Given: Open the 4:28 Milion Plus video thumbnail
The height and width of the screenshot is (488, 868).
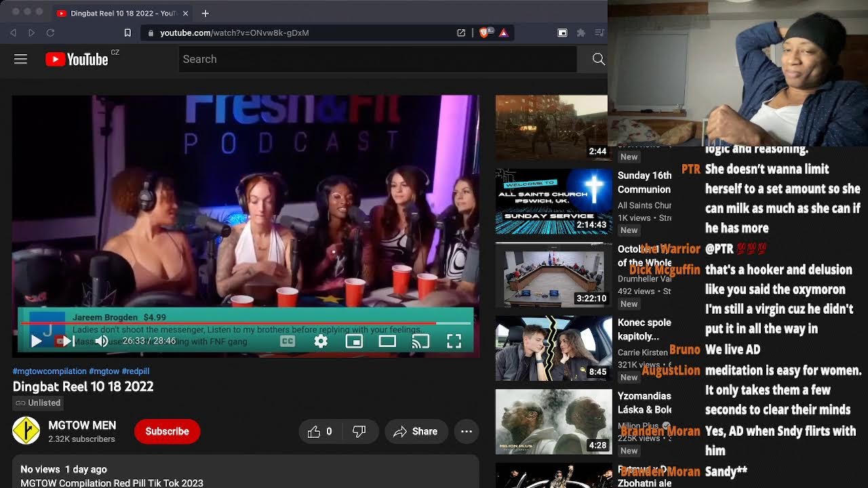Looking at the screenshot, I should click(x=554, y=422).
